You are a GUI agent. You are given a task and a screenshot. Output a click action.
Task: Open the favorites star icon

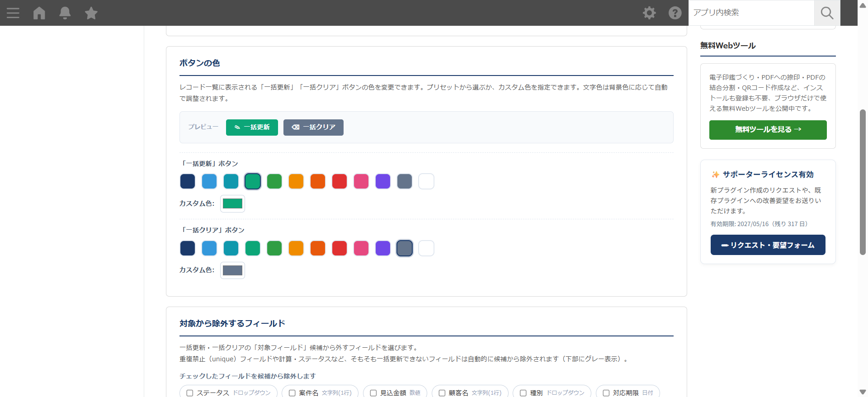coord(91,13)
